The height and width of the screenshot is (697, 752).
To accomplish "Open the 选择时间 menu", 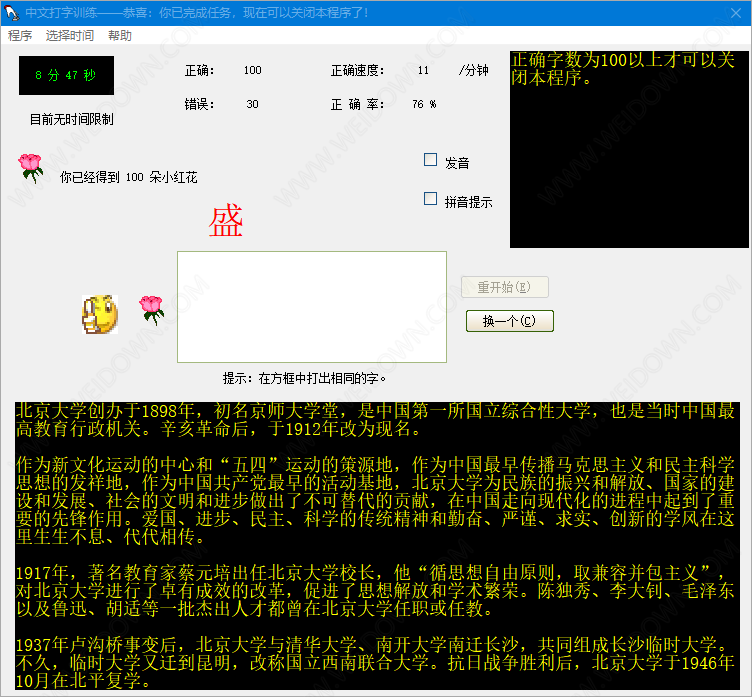I will (x=70, y=35).
